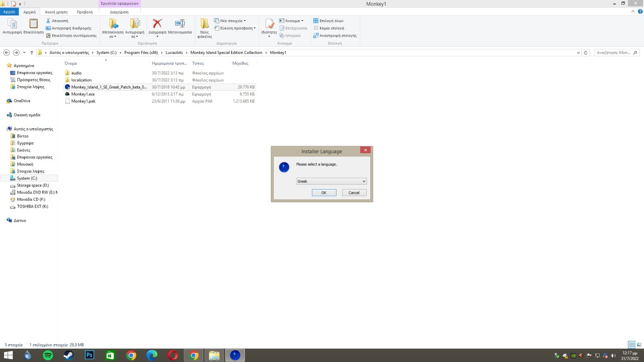This screenshot has width=644, height=362.
Task: Click Program Files (x86) in breadcrumb
Action: pyautogui.click(x=141, y=53)
